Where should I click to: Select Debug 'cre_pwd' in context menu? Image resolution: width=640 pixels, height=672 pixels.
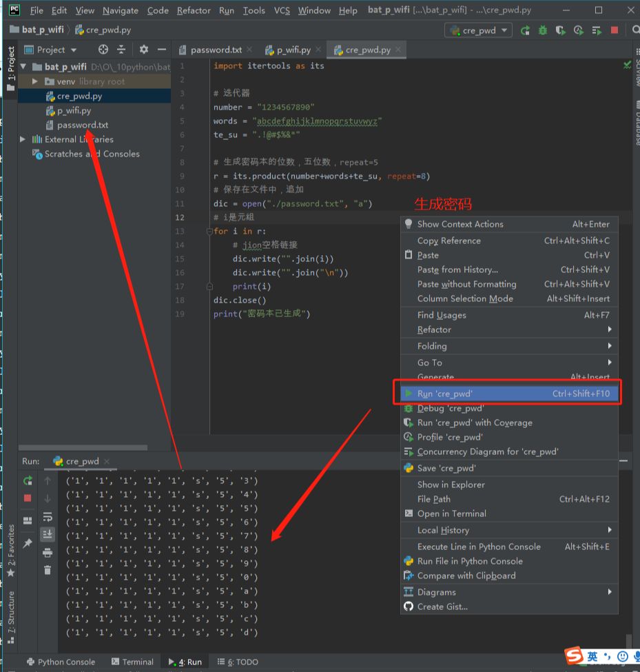click(509, 408)
